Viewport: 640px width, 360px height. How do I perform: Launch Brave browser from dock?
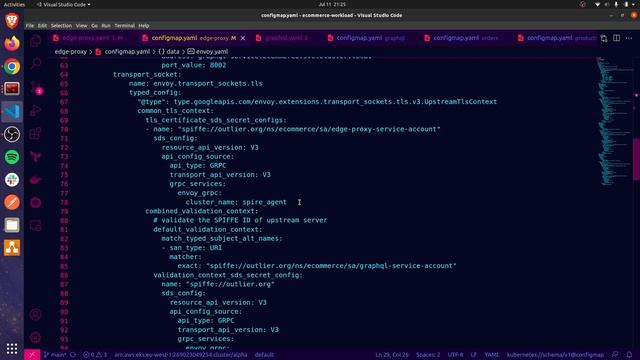pyautogui.click(x=12, y=20)
